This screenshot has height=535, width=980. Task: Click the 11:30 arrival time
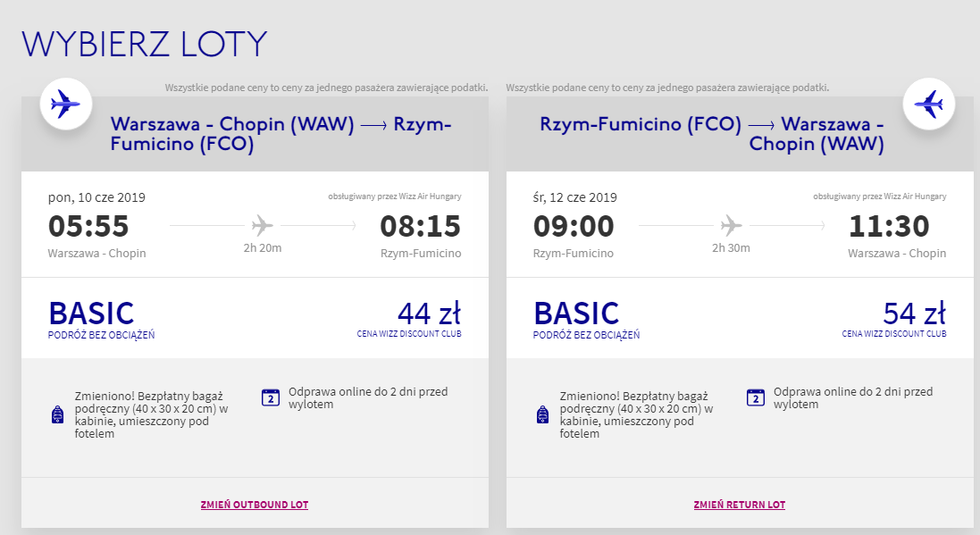(889, 226)
